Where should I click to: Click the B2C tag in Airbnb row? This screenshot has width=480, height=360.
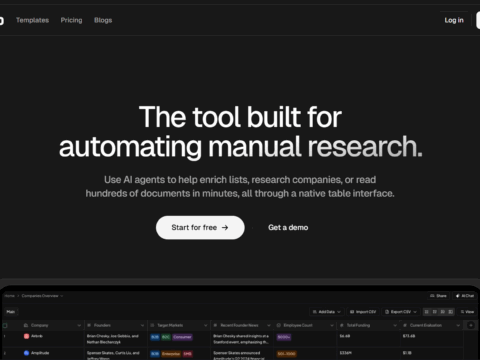tap(166, 337)
